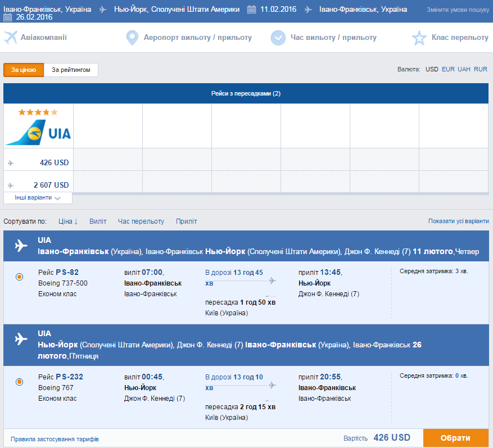Switch currency to EUR
493x448 pixels.
448,69
